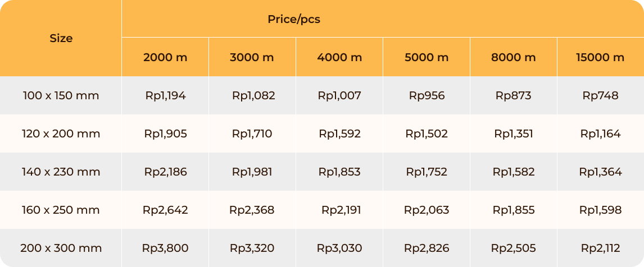Image resolution: width=644 pixels, height=267 pixels.
Task: Select the Rp748 price cell
Action: [601, 95]
